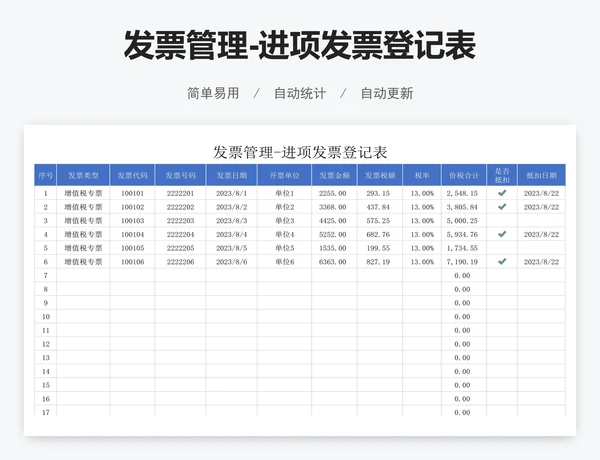Click invoice number cell 2222205

181,248
